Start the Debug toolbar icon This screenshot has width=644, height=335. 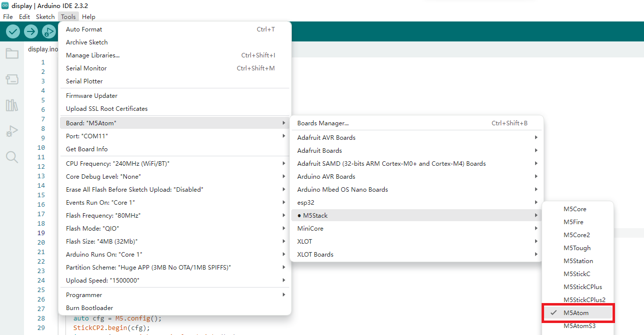point(49,31)
